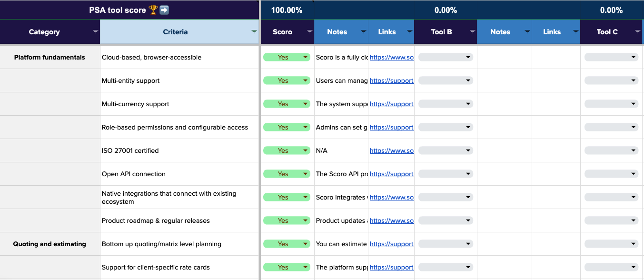Open Scoro dropdown for Multi-currency support
This screenshot has width=644, height=280.
click(287, 104)
